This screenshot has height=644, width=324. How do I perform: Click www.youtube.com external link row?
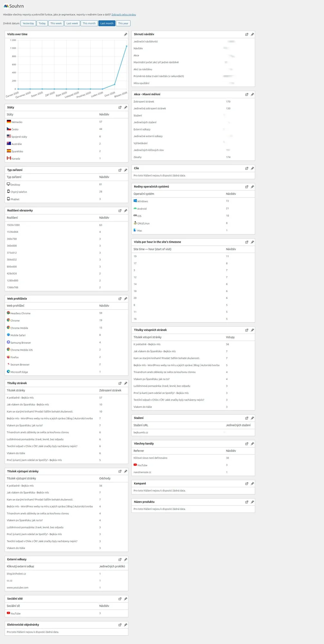click(x=66, y=588)
